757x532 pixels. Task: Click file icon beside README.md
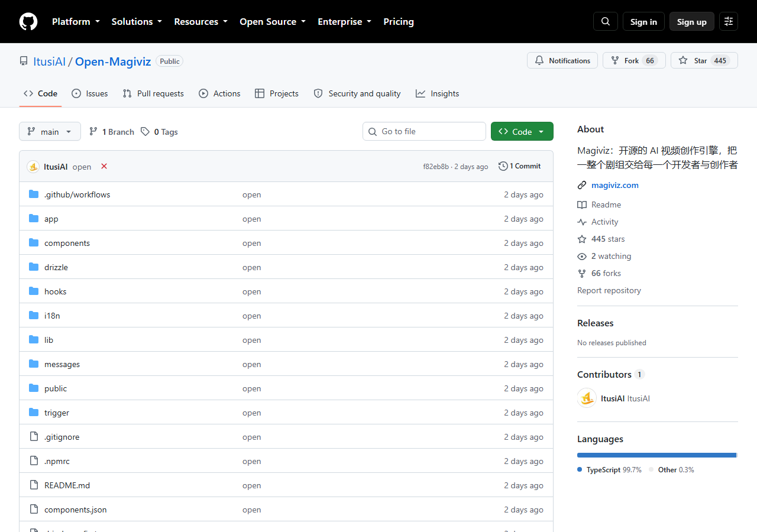(x=34, y=485)
